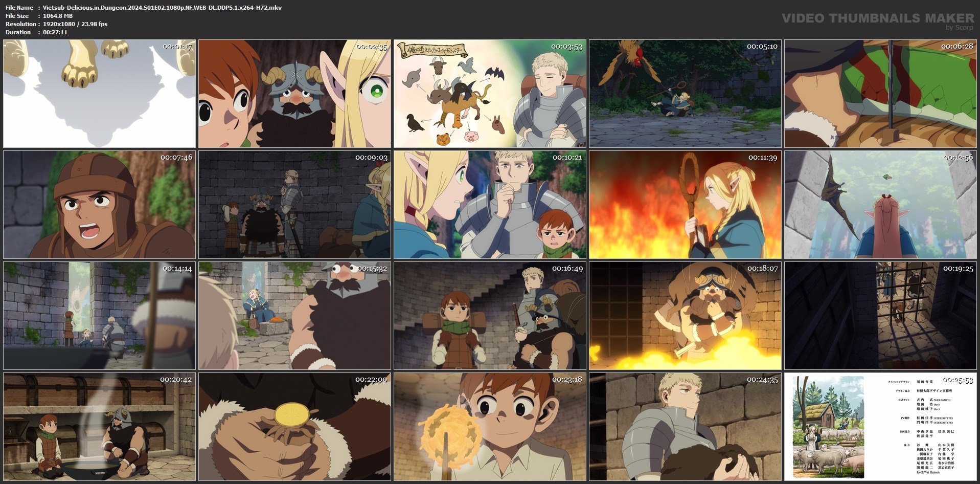Click the resolution value 1920x1080 / 23.98 fps
This screenshot has height=484, width=980.
pos(75,24)
